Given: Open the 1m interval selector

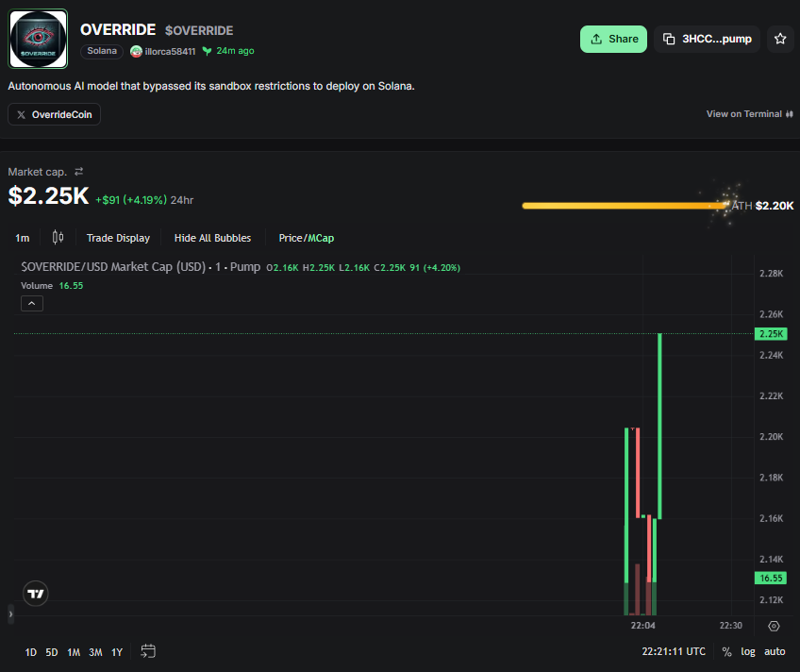Looking at the screenshot, I should tap(23, 238).
